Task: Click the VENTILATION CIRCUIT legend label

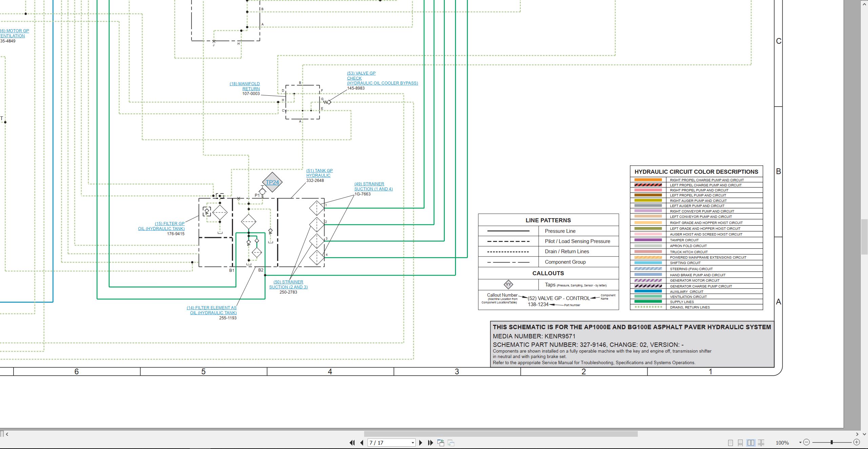Action: tap(688, 297)
